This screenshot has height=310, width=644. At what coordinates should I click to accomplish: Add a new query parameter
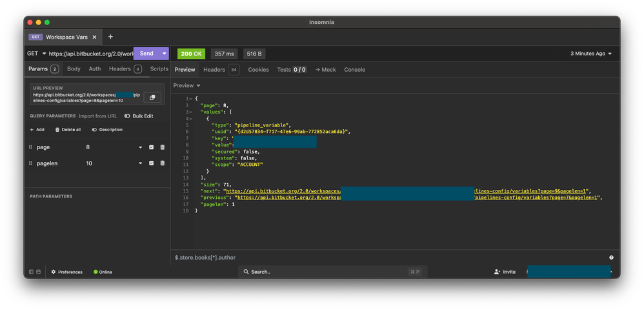[x=37, y=130]
